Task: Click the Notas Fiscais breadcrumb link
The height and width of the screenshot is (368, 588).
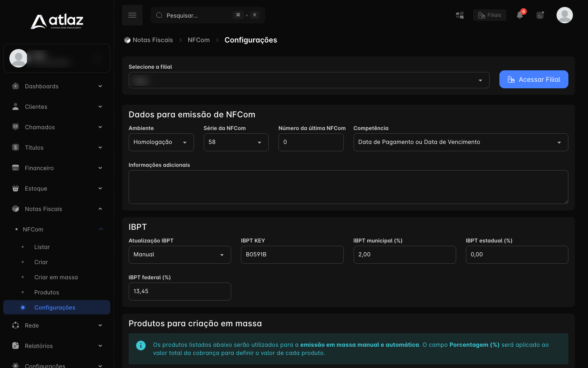Action: pyautogui.click(x=153, y=40)
